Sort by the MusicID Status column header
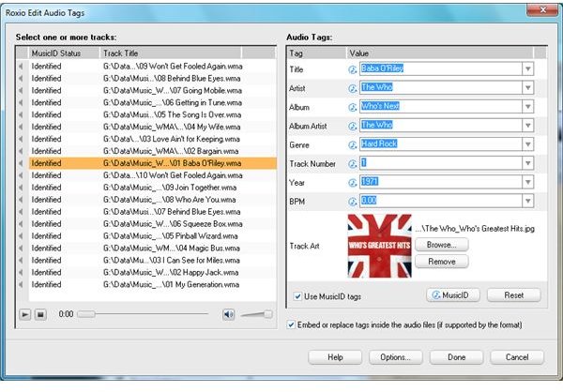563x392 pixels. [x=64, y=53]
